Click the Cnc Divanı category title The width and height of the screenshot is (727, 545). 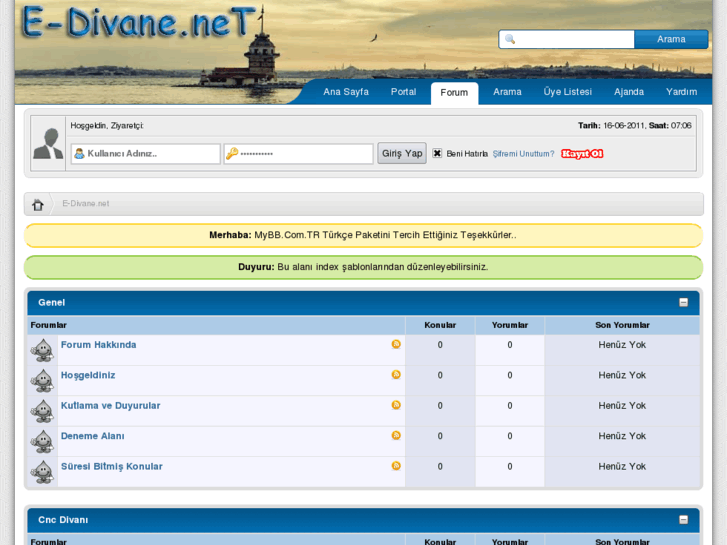point(63,520)
